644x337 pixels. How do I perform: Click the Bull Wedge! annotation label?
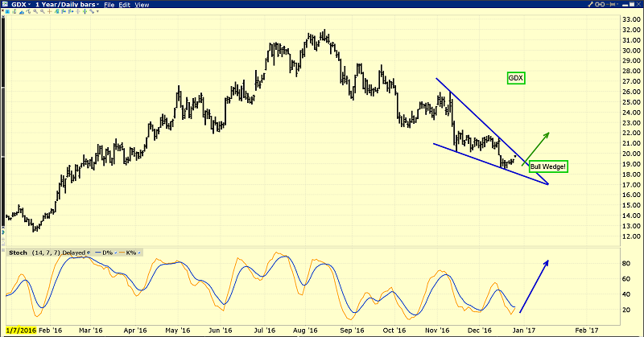coord(549,166)
